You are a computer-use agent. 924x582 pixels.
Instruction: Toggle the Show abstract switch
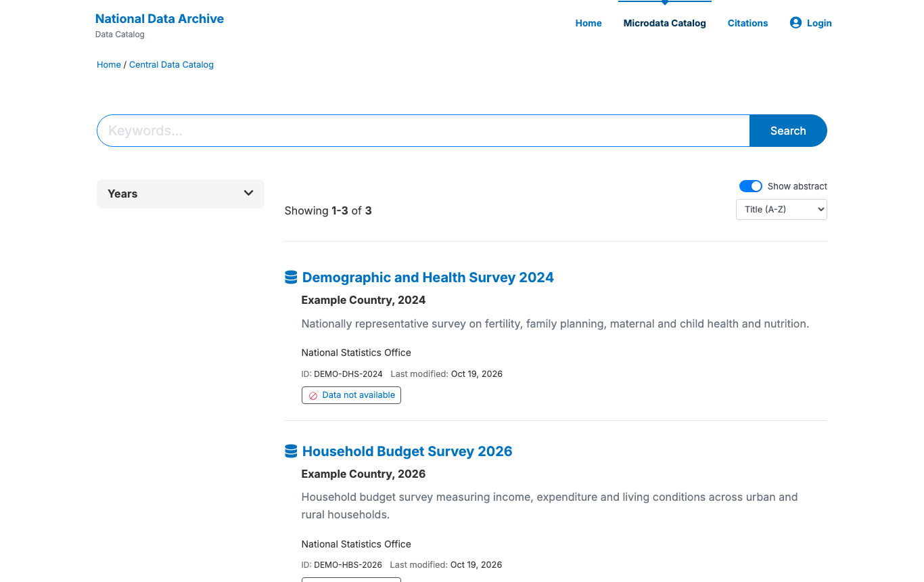click(x=750, y=186)
